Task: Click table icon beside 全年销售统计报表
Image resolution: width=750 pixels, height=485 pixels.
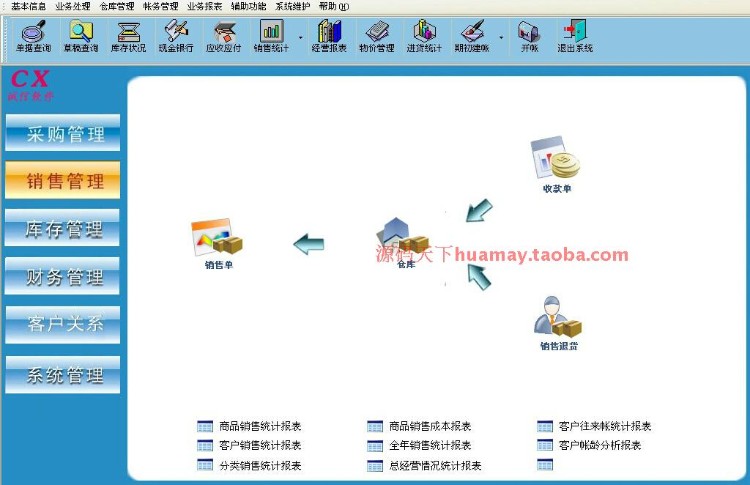Action: pos(375,446)
